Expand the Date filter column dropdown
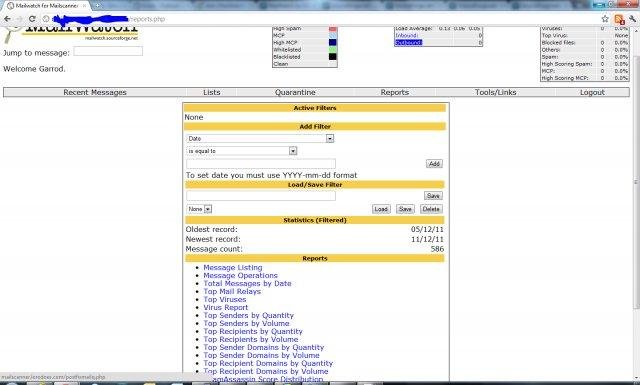Image resolution: width=640 pixels, height=385 pixels. [260, 138]
